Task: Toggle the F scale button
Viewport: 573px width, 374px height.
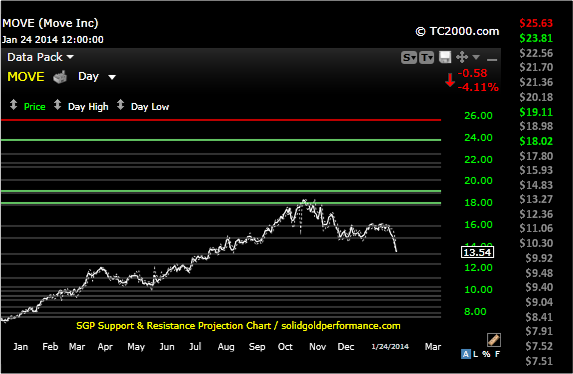Action: 497,354
